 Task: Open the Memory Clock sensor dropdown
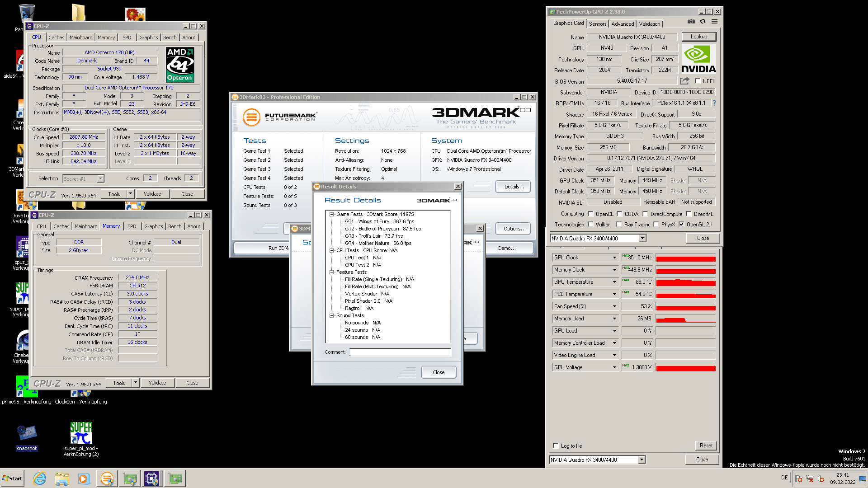pyautogui.click(x=614, y=270)
